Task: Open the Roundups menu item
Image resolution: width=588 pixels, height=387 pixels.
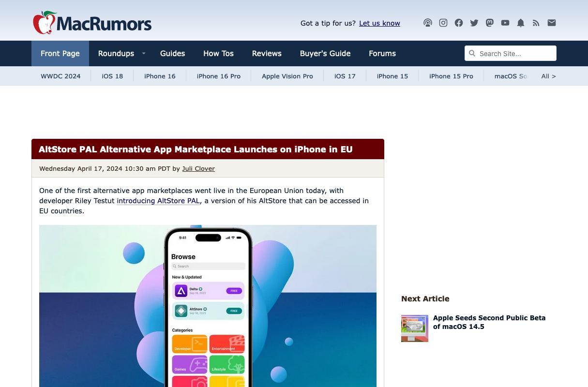Action: [x=116, y=53]
